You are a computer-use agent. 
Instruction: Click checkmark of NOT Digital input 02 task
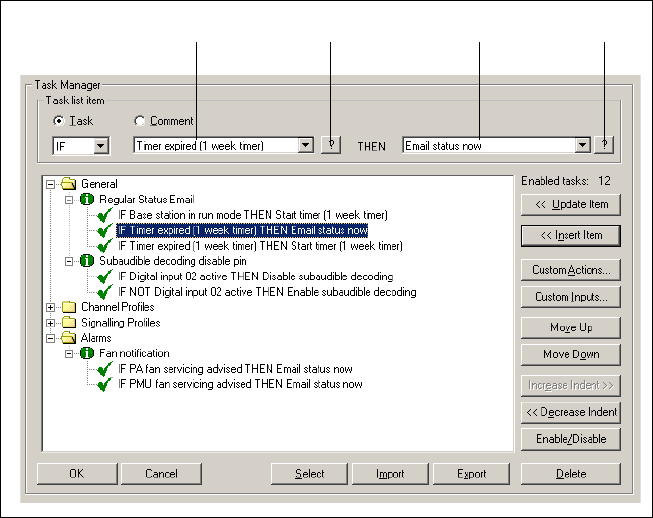click(x=105, y=292)
